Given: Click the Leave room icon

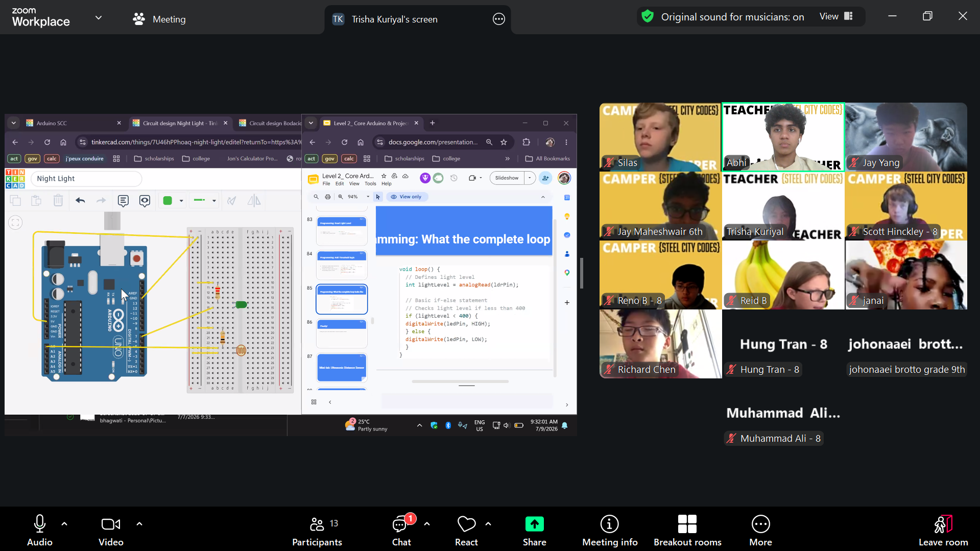Looking at the screenshot, I should pyautogui.click(x=943, y=524).
